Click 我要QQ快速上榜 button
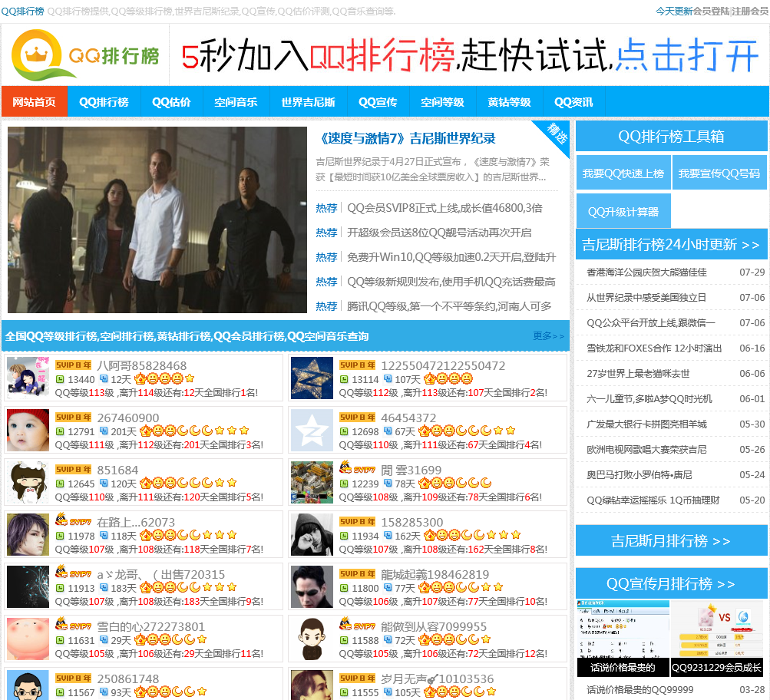Screen dimensions: 770x700 pos(623,173)
